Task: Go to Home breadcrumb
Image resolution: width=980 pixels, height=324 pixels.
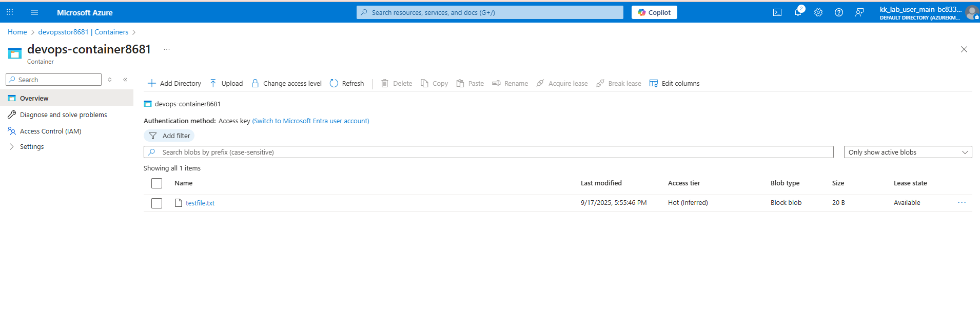Action: (x=17, y=32)
